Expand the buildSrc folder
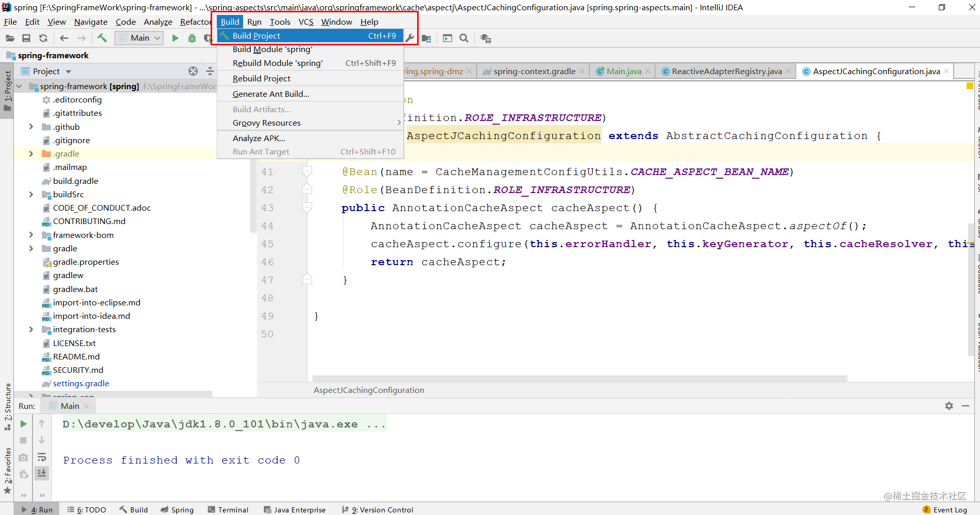The width and height of the screenshot is (980, 515). point(31,194)
